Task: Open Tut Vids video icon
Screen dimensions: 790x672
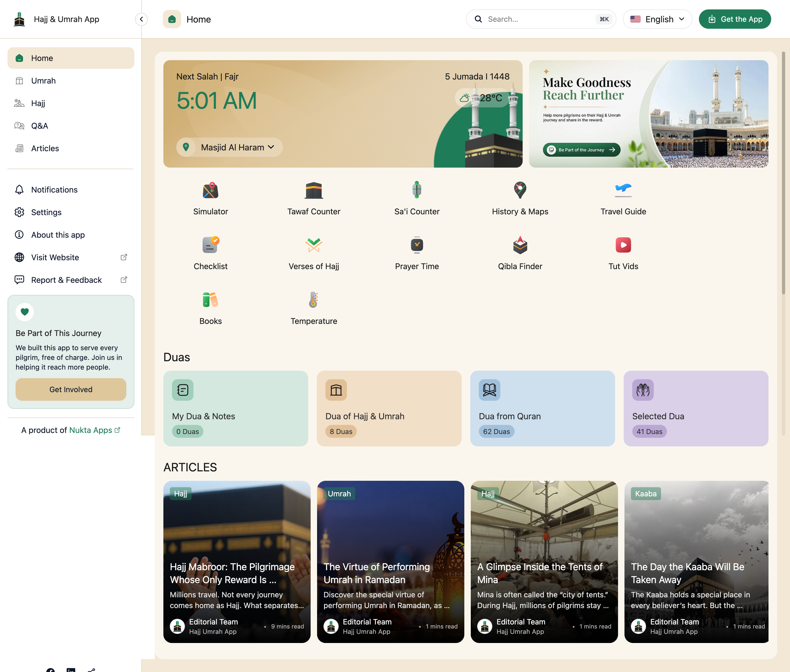Action: [623, 245]
